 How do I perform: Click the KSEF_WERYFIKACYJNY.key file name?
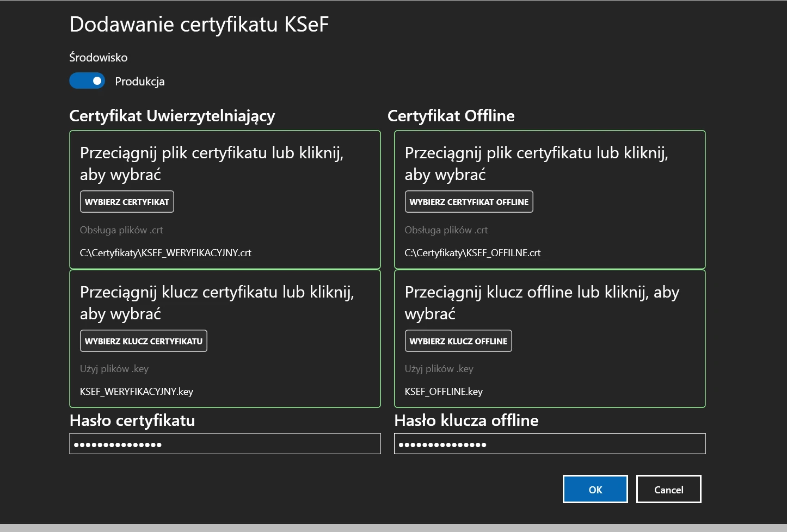click(x=137, y=392)
